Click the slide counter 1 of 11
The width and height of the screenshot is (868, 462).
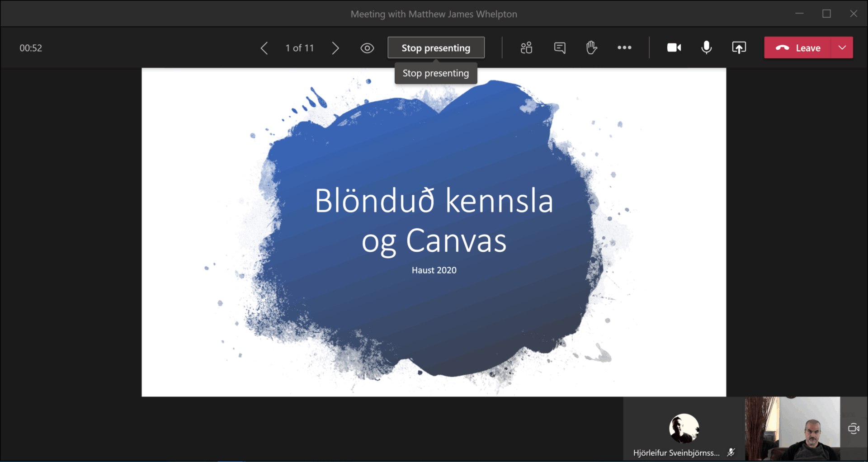coord(299,48)
